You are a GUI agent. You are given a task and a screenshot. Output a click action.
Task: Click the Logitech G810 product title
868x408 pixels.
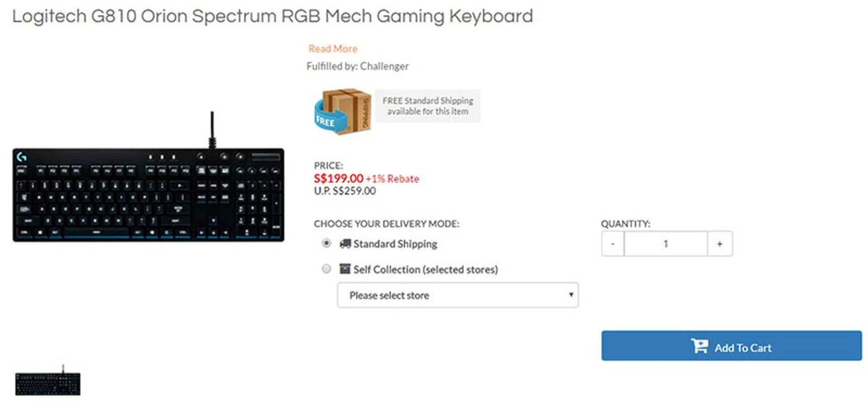(x=272, y=16)
